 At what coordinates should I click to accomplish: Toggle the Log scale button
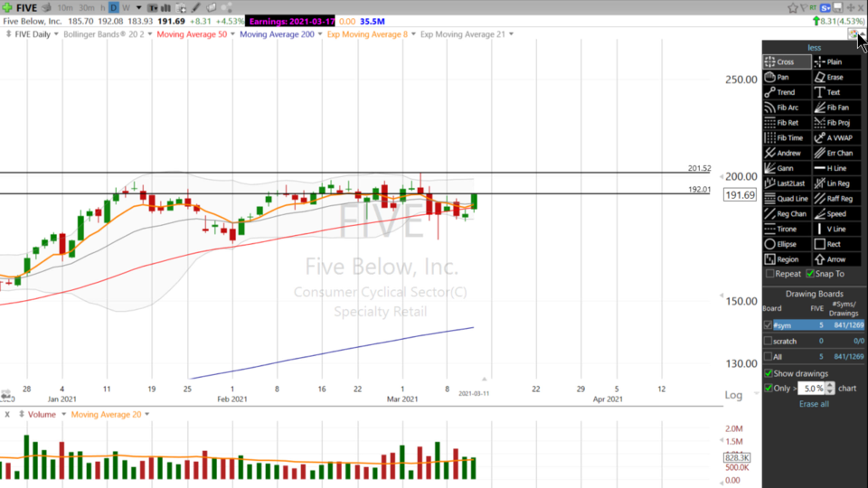tap(733, 395)
